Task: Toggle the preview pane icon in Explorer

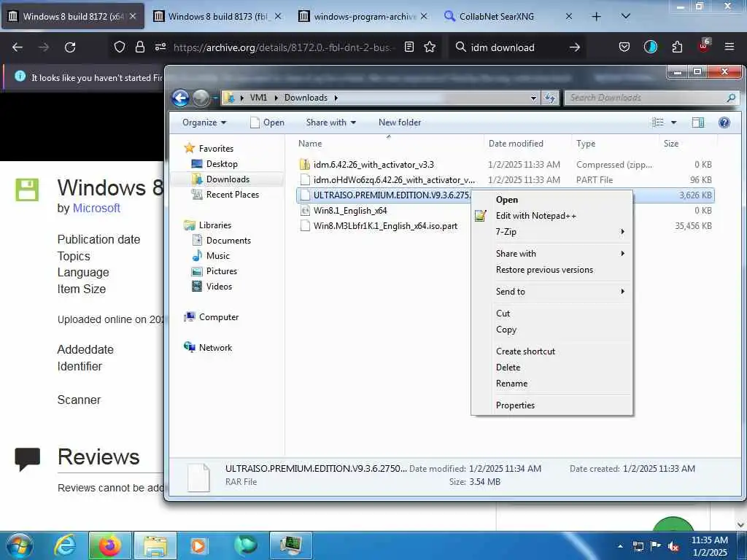Action: pos(698,122)
